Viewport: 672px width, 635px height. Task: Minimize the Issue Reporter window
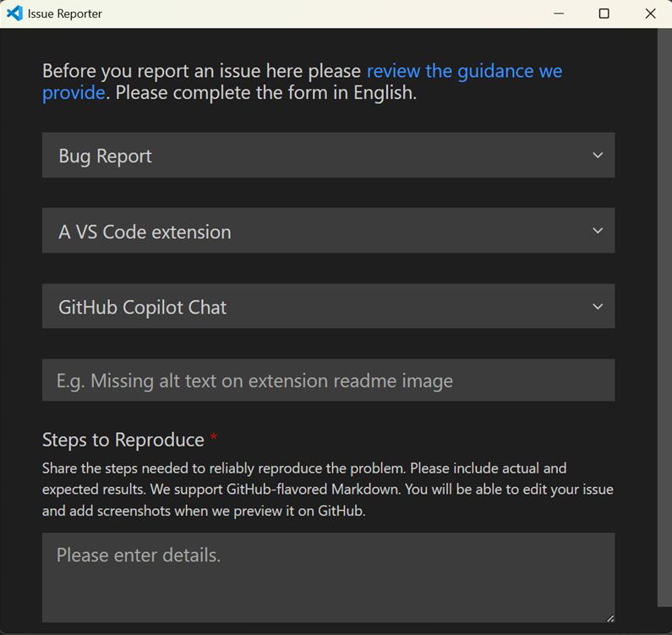pos(558,14)
